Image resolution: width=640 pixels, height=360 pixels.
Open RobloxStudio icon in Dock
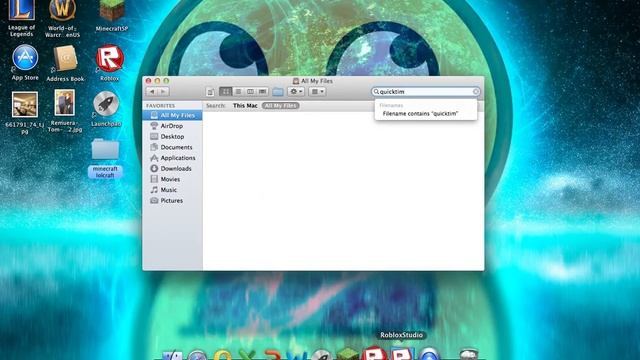(x=402, y=353)
